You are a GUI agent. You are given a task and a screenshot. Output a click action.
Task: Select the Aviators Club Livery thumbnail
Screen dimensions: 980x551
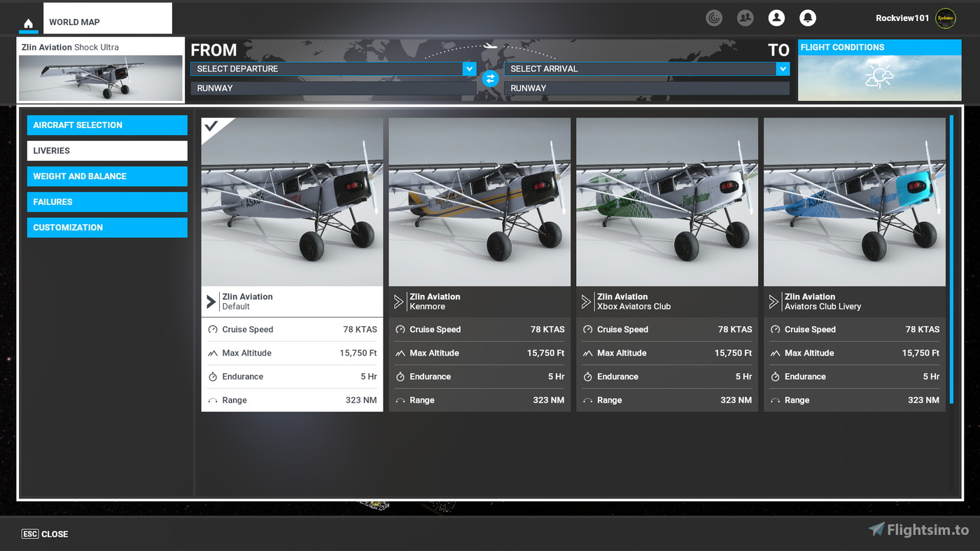(853, 202)
